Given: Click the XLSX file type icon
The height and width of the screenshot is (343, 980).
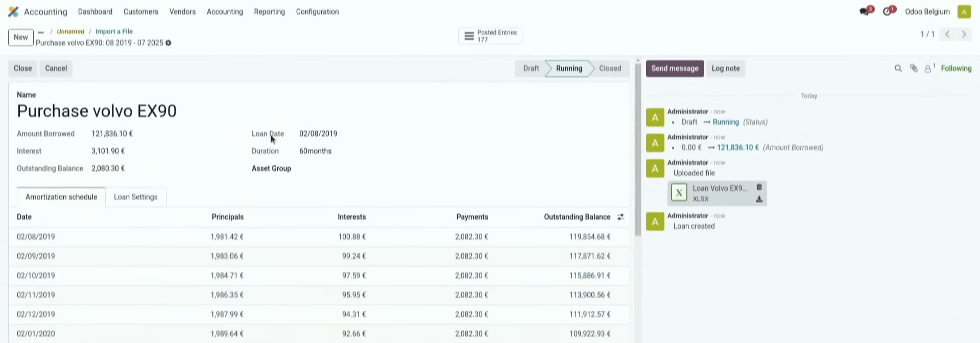Looking at the screenshot, I should [x=679, y=193].
